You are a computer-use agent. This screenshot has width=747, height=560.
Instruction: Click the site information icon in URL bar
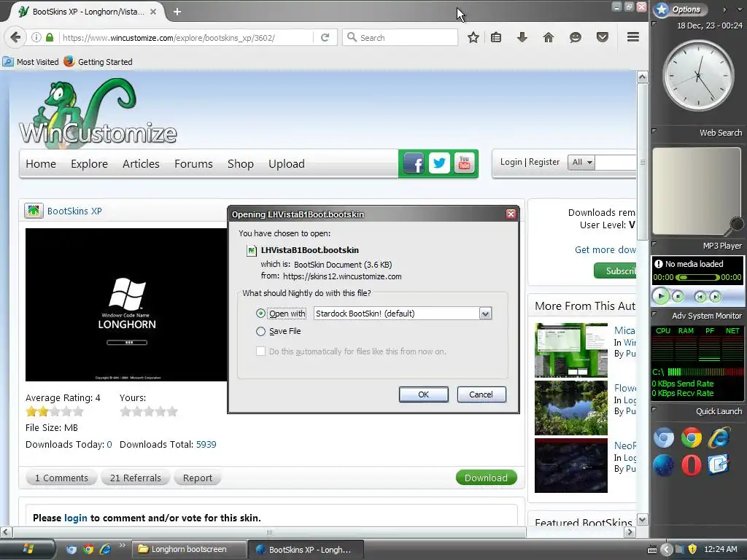(x=36, y=37)
